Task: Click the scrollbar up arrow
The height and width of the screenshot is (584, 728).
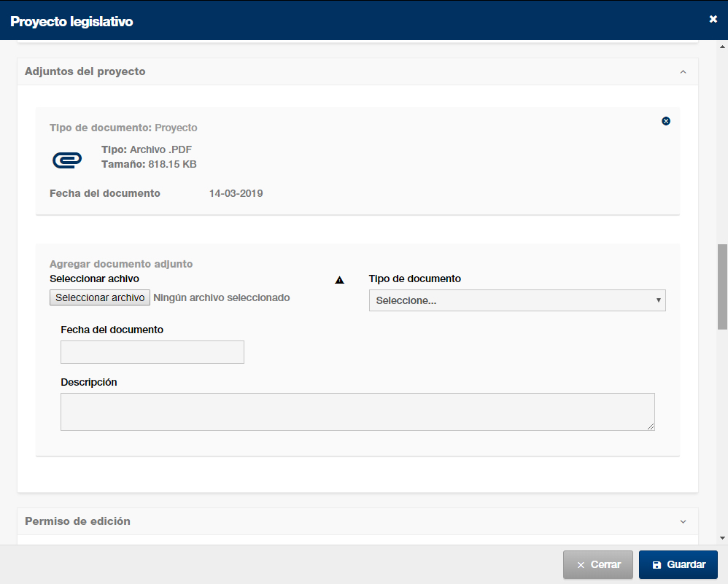Action: click(x=722, y=47)
